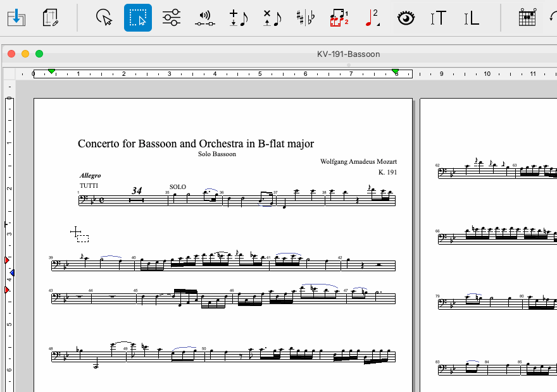The image size is (557, 392).
Task: Select the insert note tool
Action: point(238,18)
